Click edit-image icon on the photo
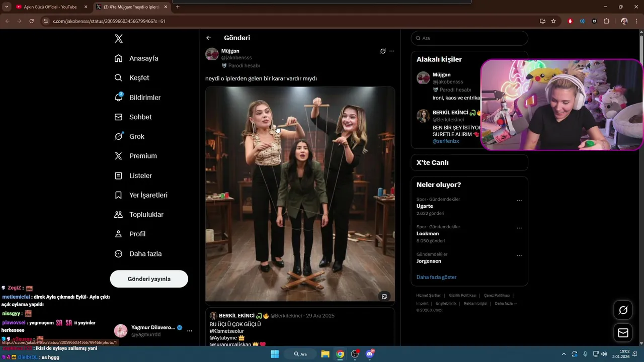The width and height of the screenshot is (644, 362). pos(384,296)
